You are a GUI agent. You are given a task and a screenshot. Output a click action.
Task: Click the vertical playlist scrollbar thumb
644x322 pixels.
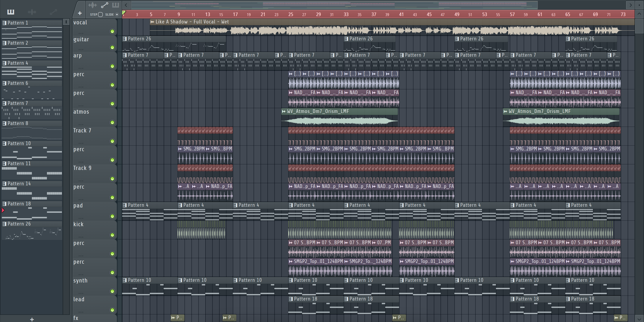click(x=639, y=26)
